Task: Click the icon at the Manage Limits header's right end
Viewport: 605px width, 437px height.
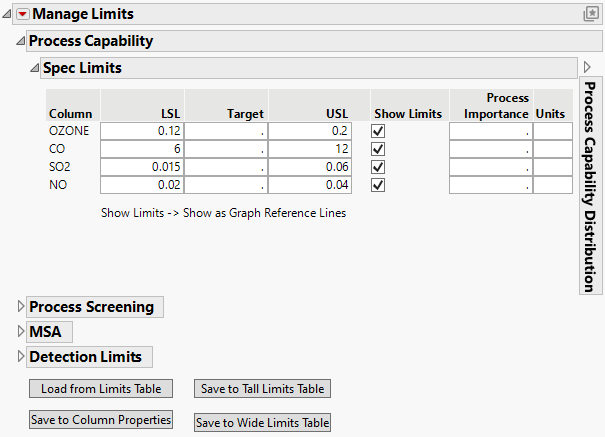Action: [590, 14]
